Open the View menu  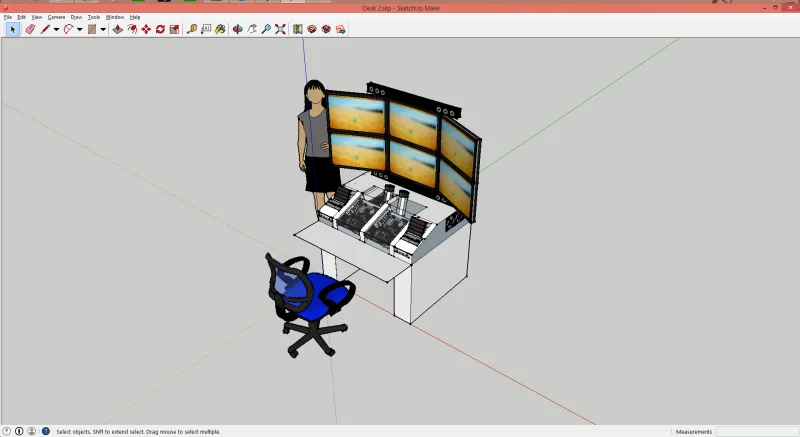(37, 17)
